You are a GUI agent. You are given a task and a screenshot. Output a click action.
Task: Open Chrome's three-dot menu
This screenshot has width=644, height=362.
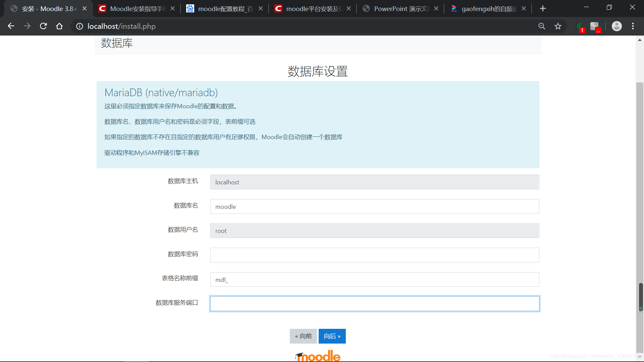(x=633, y=26)
